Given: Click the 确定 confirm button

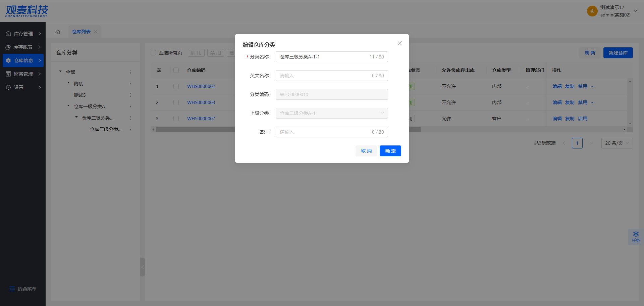Looking at the screenshot, I should pos(390,151).
